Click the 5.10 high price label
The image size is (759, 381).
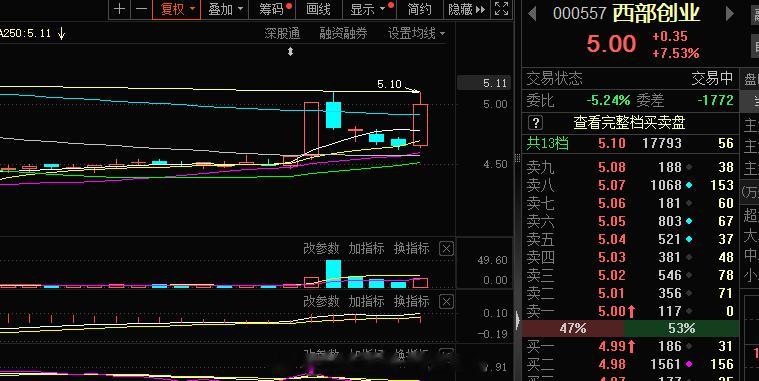point(389,85)
